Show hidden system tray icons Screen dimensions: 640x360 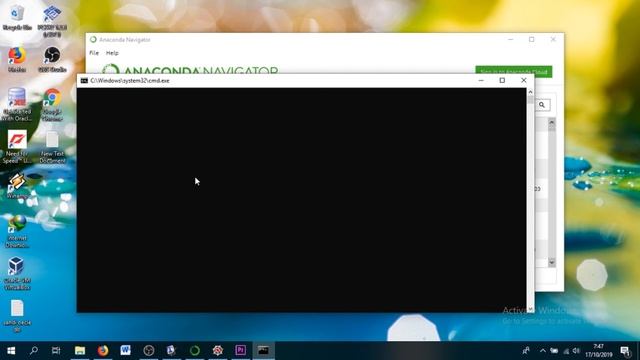tap(542, 351)
